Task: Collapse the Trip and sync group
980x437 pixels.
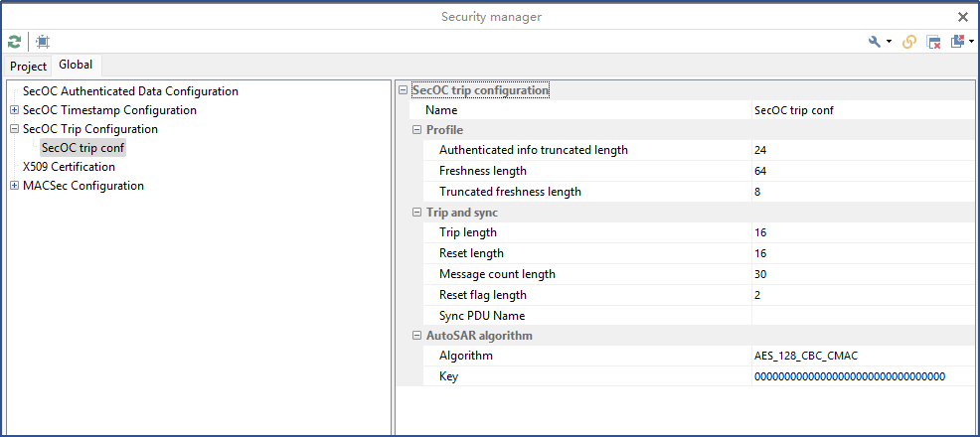Action: 417,213
